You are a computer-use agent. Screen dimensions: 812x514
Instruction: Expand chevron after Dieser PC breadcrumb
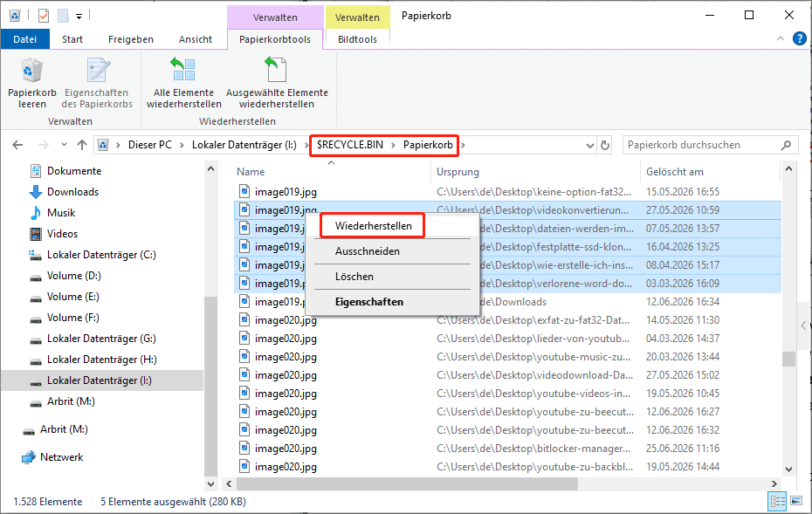coord(182,146)
